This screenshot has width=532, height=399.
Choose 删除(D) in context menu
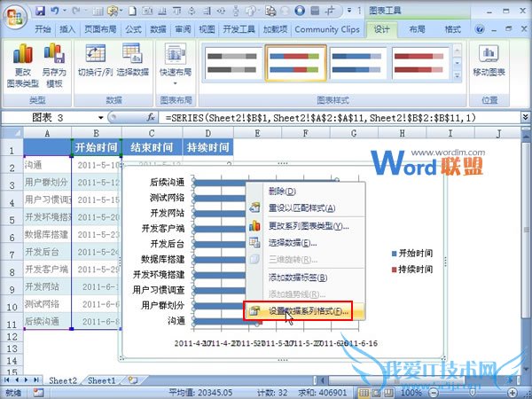tap(305, 192)
